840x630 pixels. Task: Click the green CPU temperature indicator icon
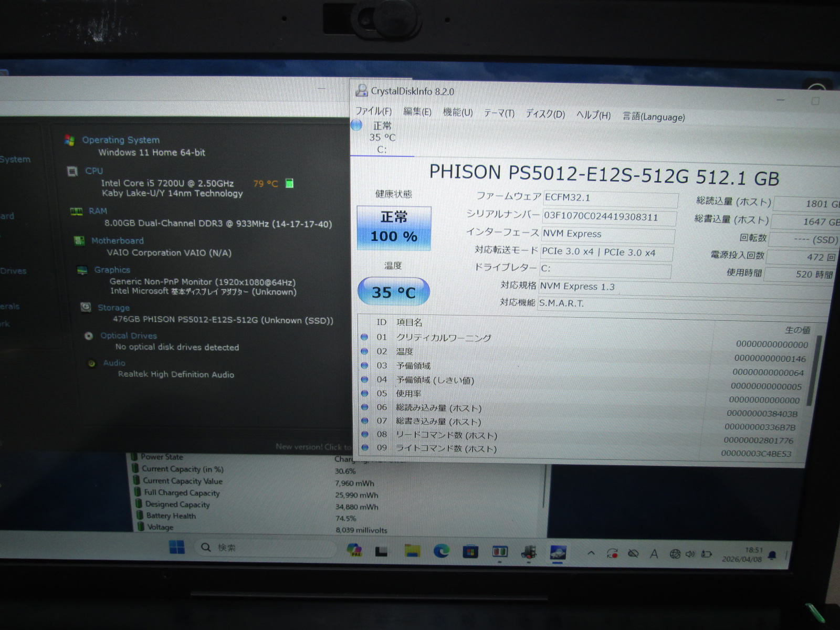289,183
